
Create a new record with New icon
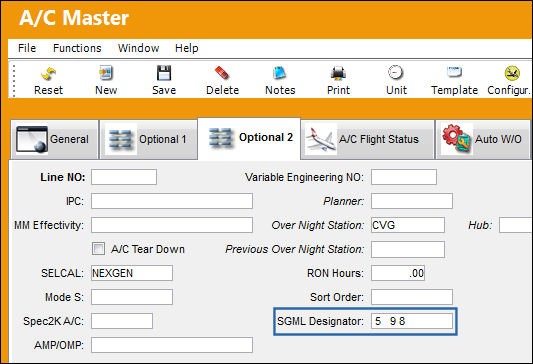click(106, 73)
